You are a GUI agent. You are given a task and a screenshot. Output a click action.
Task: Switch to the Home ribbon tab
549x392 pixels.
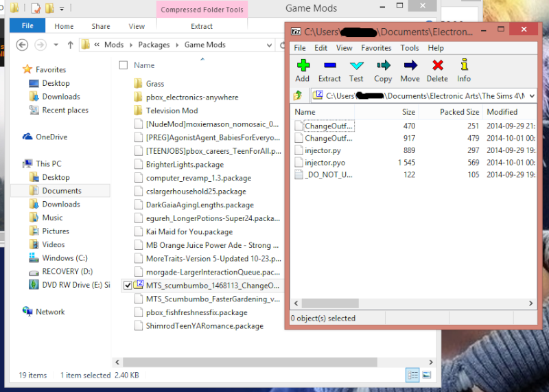[64, 26]
